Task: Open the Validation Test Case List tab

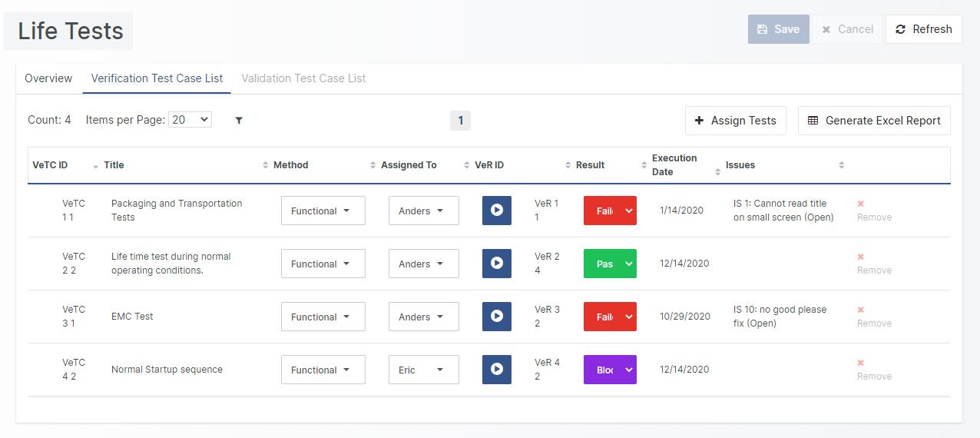Action: (303, 78)
